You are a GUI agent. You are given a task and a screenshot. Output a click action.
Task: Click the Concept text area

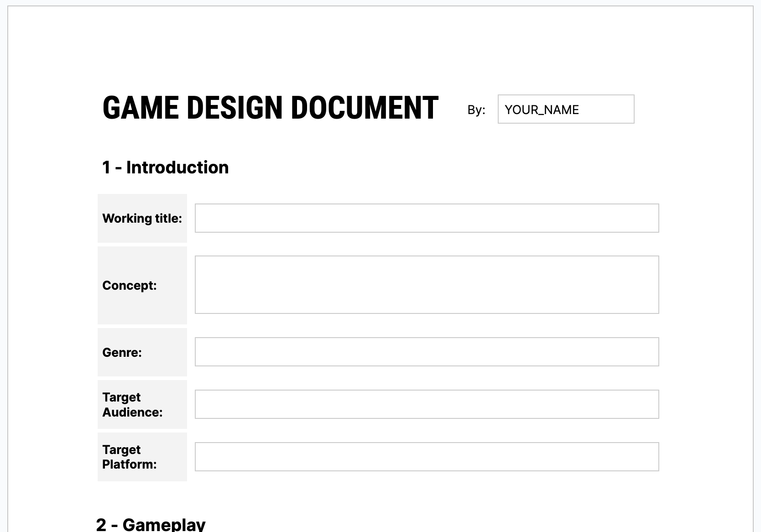[x=426, y=285]
